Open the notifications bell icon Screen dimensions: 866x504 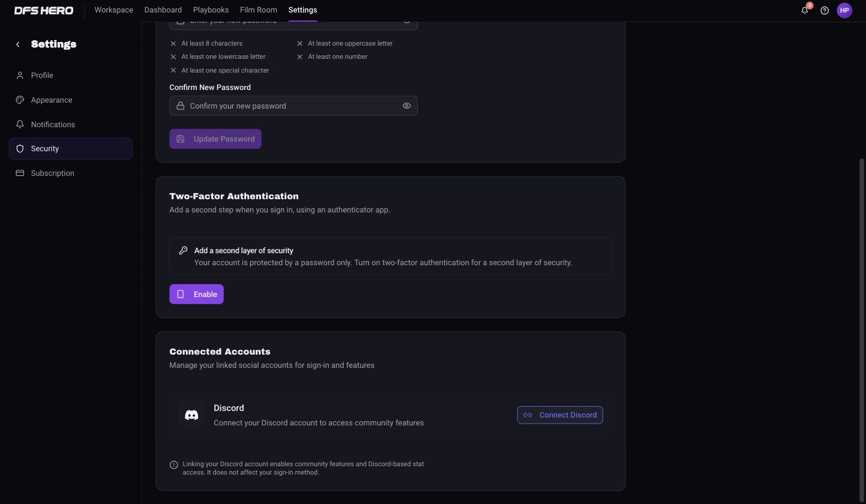(x=805, y=10)
